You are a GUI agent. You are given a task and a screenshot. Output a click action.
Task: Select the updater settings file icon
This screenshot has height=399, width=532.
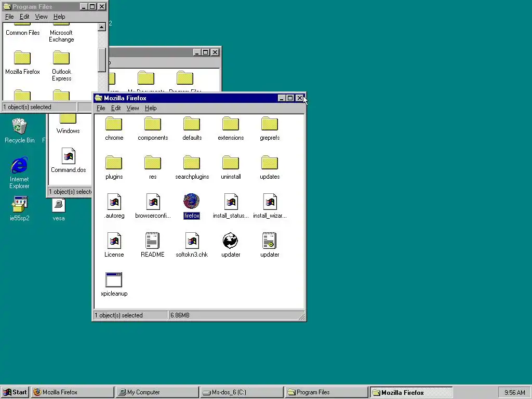[270, 241]
